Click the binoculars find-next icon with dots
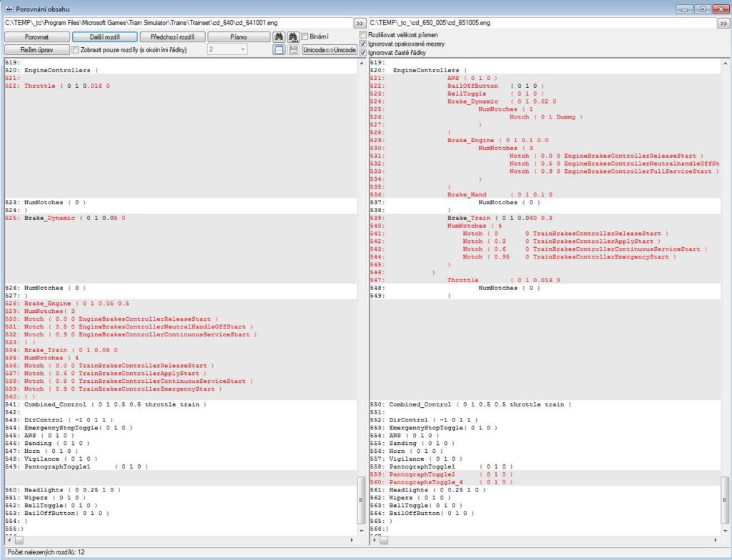Screen dimensions: 732x560 coord(292,36)
